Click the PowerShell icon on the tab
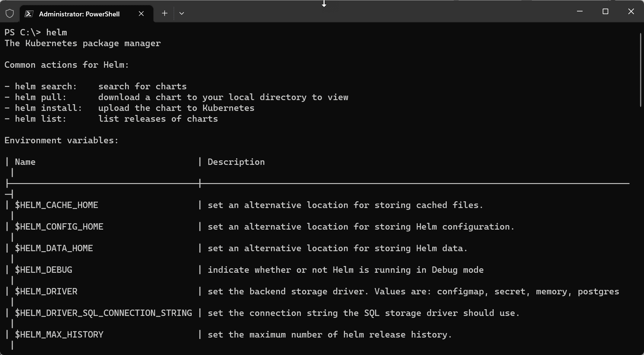The height and width of the screenshot is (355, 644). (29, 14)
